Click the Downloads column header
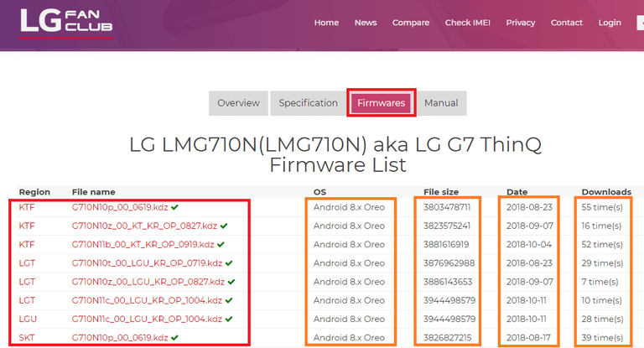Viewport: 644px width, 348px height. (606, 192)
